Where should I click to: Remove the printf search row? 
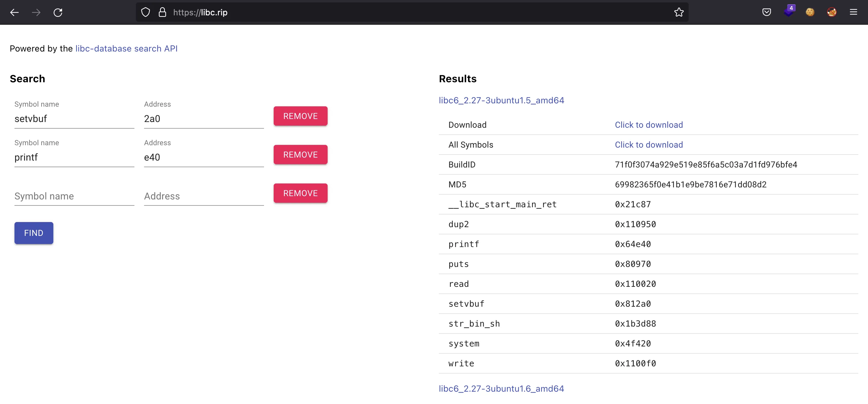pyautogui.click(x=300, y=155)
